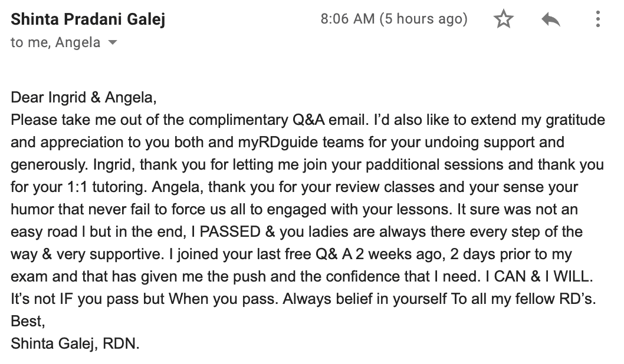
Task: Open the three-dot More options menu
Action: 597,19
